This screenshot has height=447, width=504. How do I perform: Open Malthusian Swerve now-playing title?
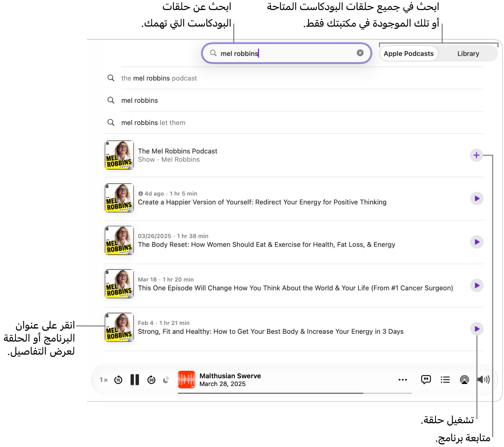230,376
